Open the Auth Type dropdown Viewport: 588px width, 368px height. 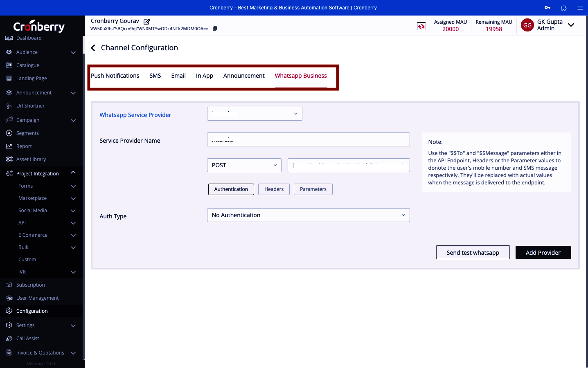pyautogui.click(x=309, y=215)
